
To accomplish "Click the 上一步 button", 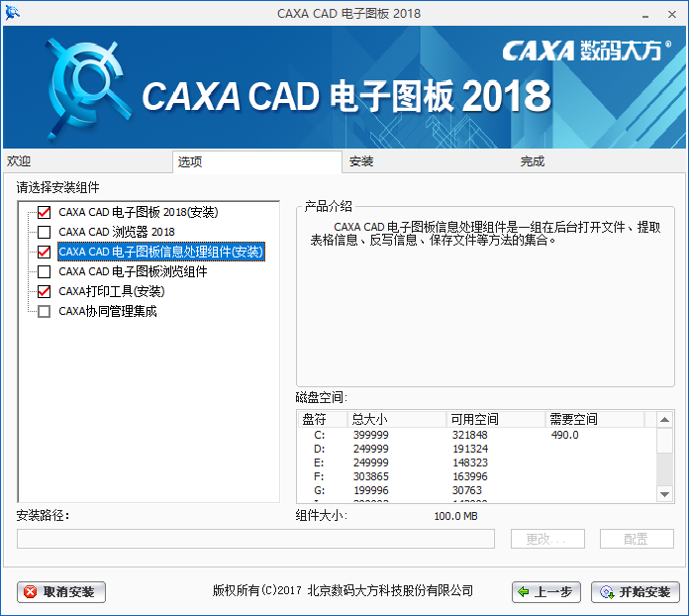I will (546, 592).
